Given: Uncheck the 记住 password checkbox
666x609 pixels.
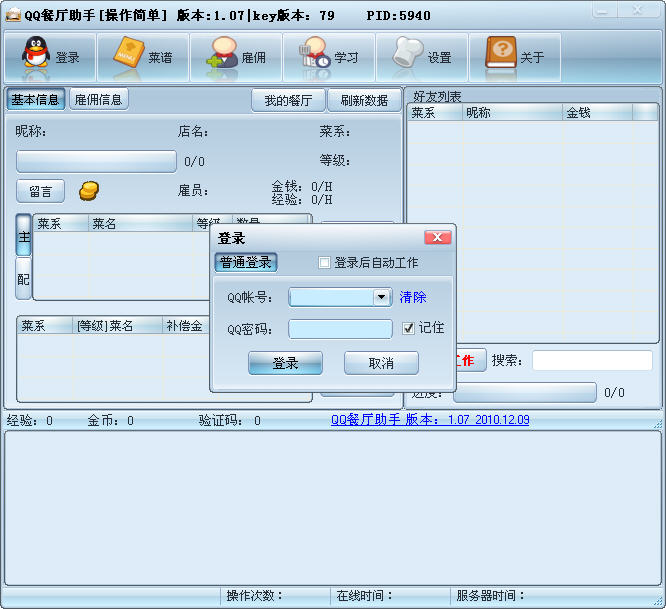Looking at the screenshot, I should (408, 328).
